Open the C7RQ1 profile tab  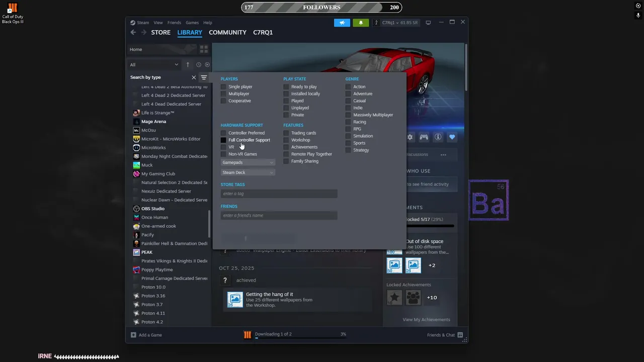click(x=263, y=32)
